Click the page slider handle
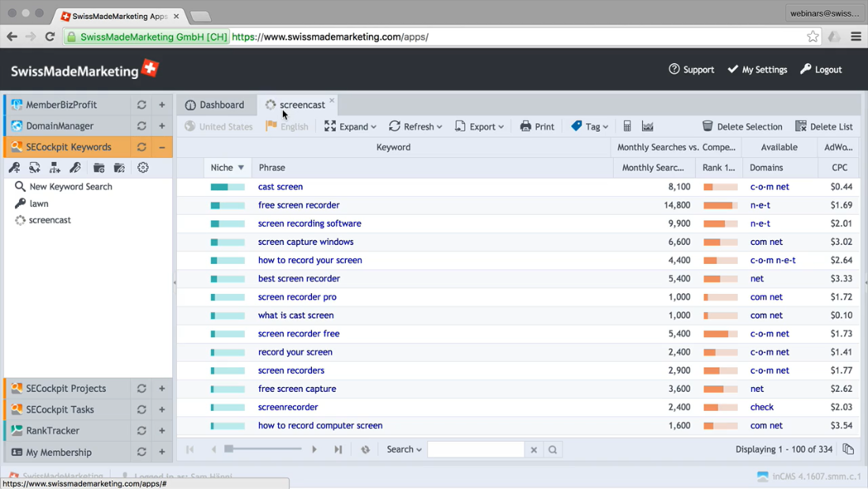 click(228, 449)
